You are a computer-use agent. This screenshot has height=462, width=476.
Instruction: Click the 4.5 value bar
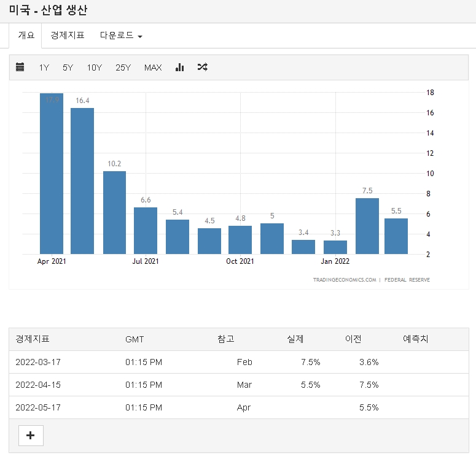(209, 241)
